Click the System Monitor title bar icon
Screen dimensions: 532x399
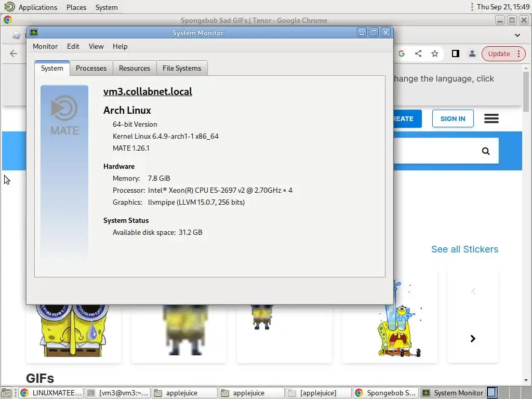[34, 33]
